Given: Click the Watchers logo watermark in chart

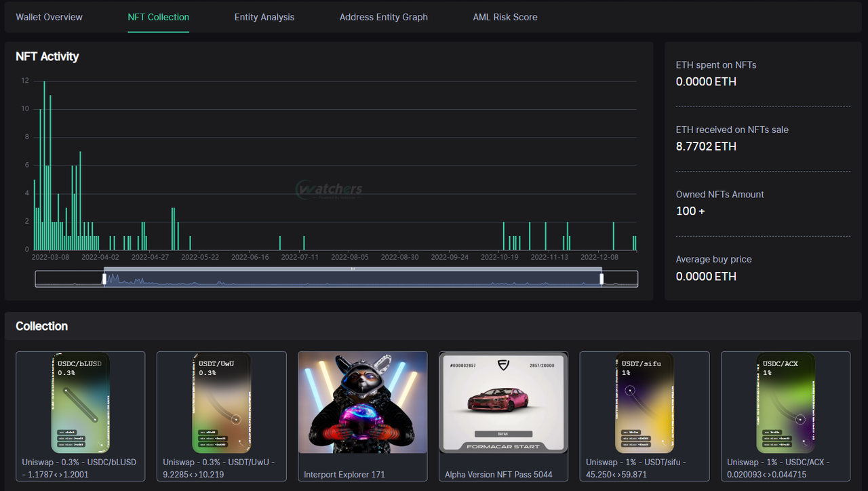Looking at the screenshot, I should point(330,190).
